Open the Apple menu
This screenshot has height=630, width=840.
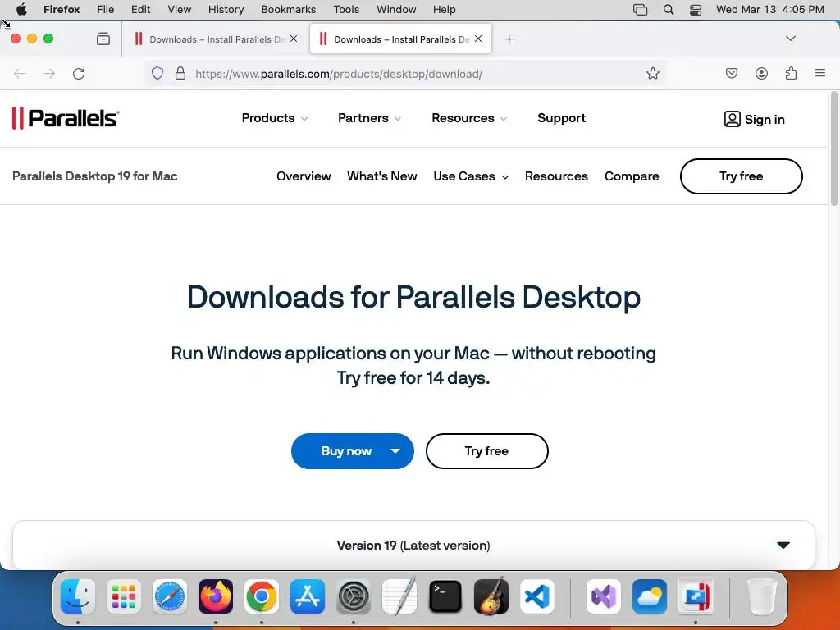(21, 10)
